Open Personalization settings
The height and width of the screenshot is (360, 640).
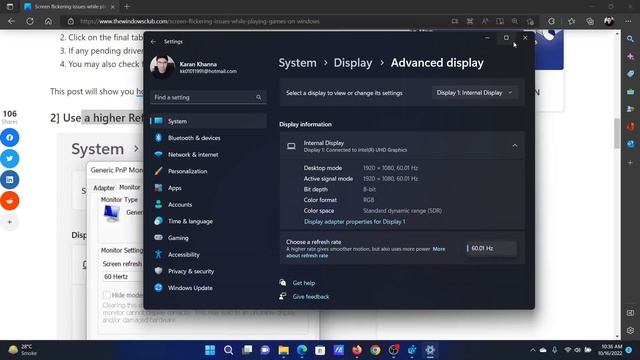[x=208, y=171]
